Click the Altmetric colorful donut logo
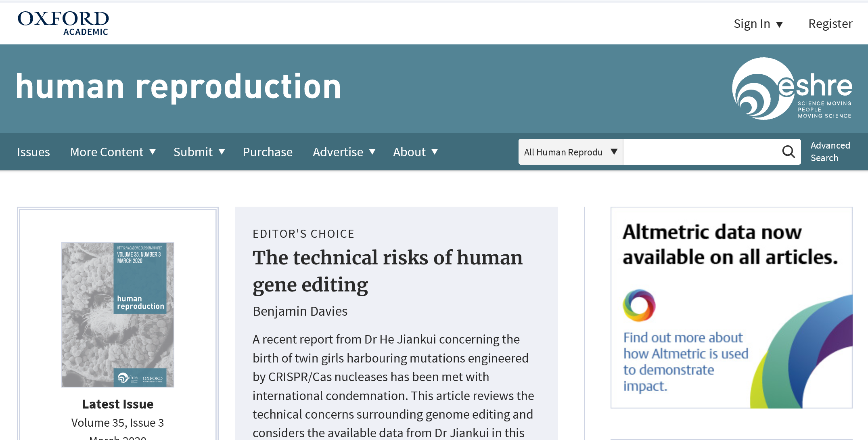Screen dimensions: 868x440 pos(639,305)
